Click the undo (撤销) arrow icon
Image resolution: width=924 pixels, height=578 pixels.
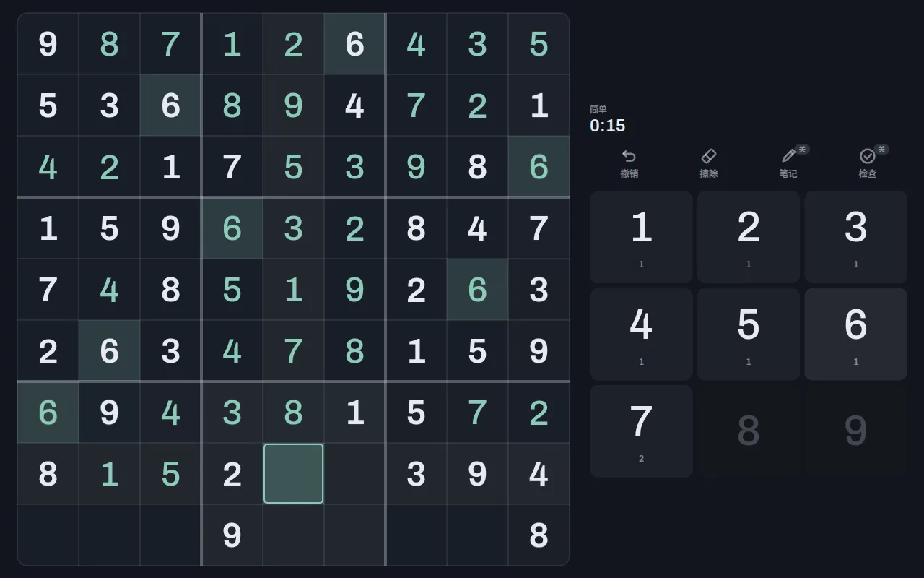click(x=629, y=156)
